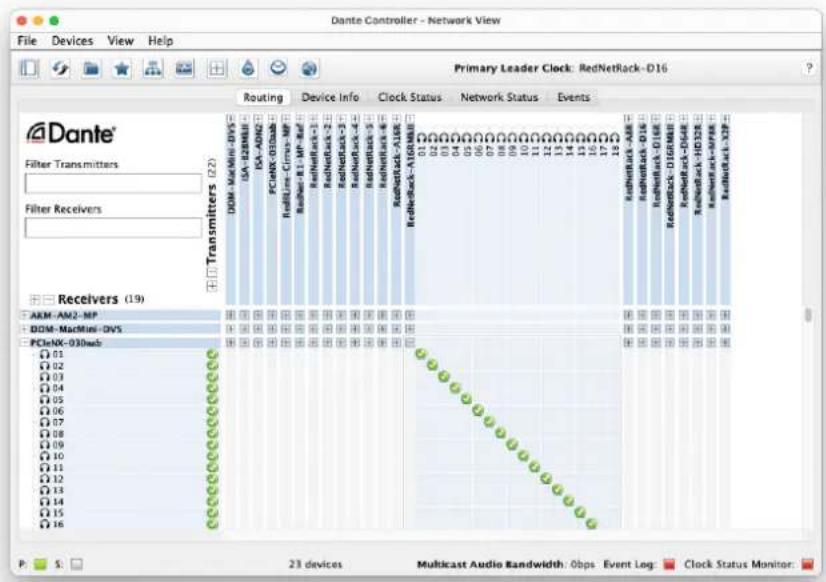The height and width of the screenshot is (582, 826).
Task: Select the Routing tab
Action: 263,97
